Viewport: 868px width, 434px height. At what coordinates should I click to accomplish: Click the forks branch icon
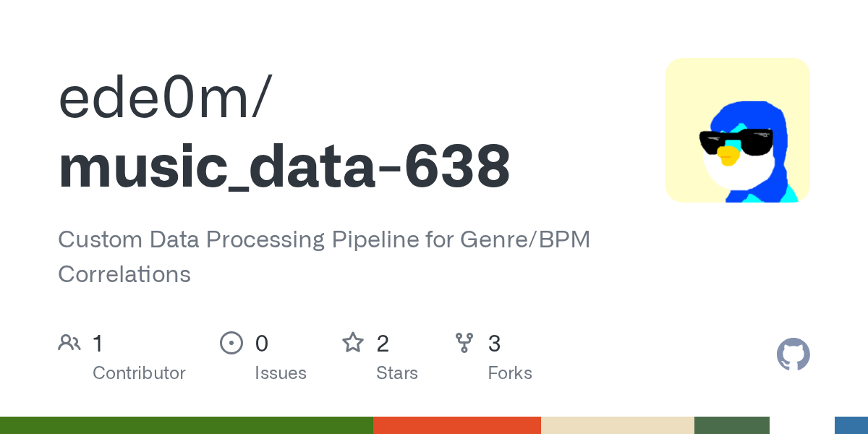click(464, 343)
